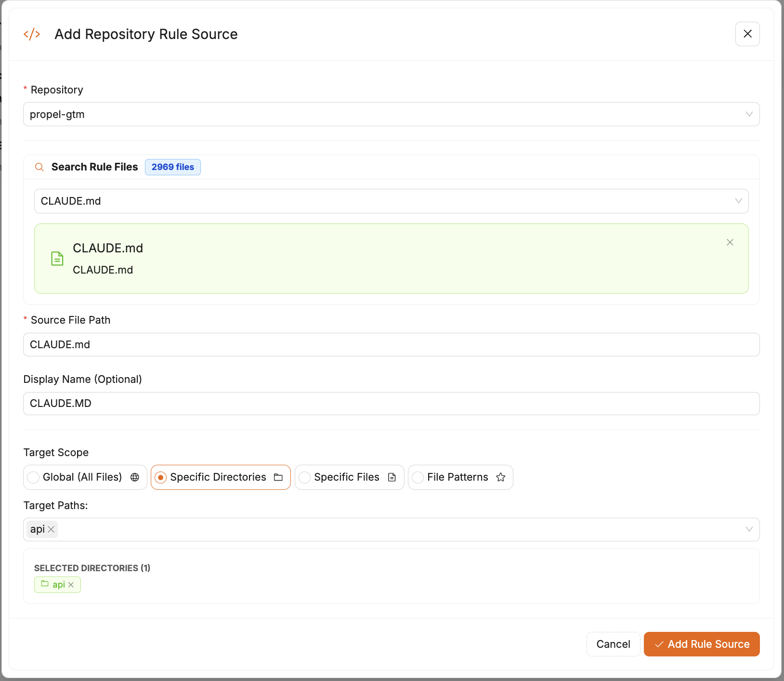Select the Specific Files target scope

[305, 477]
